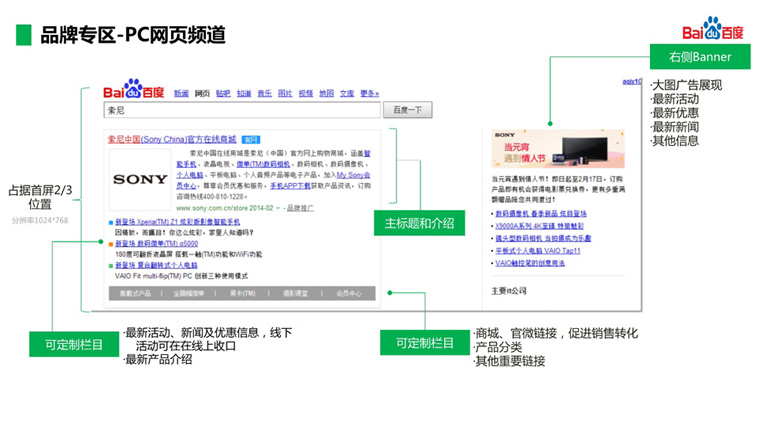Click the 最新产品介绍 bullet text
Screen dimensions: 760x428
point(158,359)
